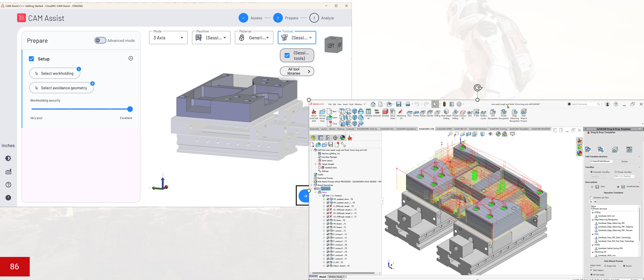Switch to SolidCAM 3D tab

460,129
